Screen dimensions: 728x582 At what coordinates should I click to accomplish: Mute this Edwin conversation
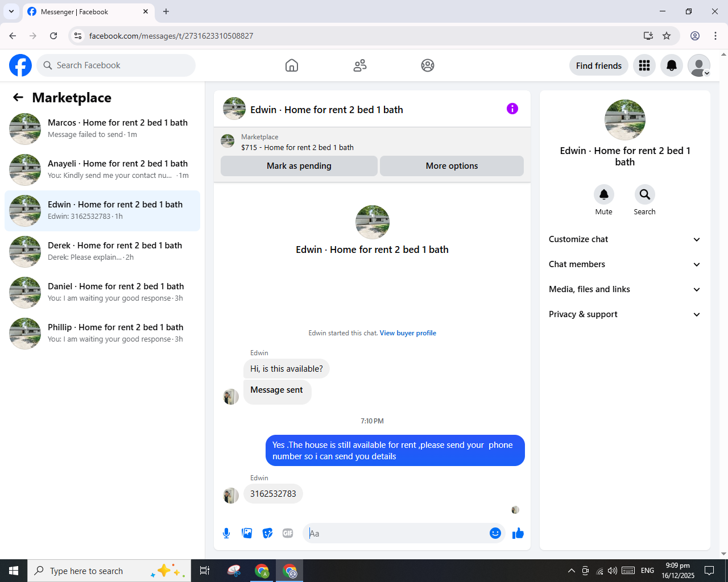(x=604, y=194)
